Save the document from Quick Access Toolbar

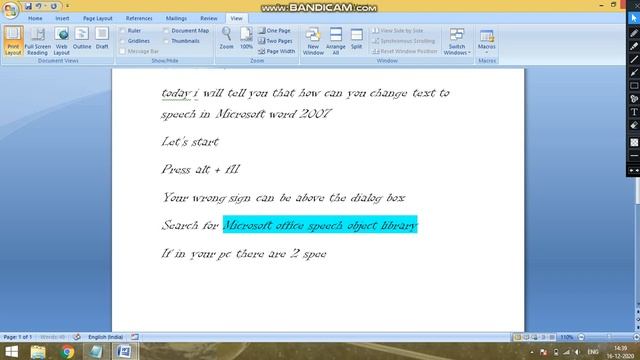click(x=28, y=6)
